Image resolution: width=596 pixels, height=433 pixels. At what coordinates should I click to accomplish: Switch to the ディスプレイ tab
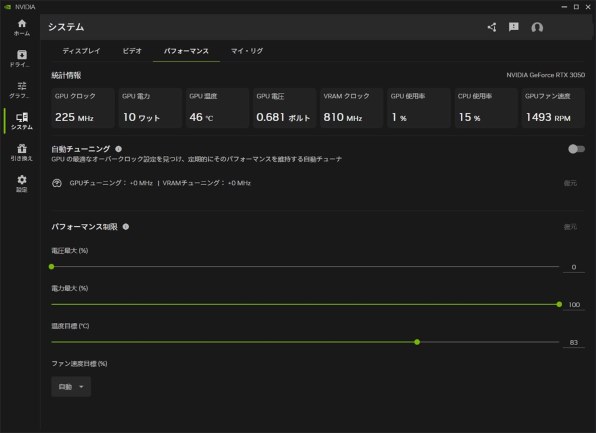[81, 51]
